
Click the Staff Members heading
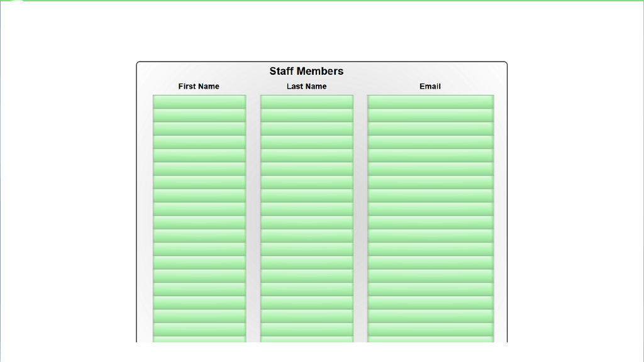[x=306, y=71]
